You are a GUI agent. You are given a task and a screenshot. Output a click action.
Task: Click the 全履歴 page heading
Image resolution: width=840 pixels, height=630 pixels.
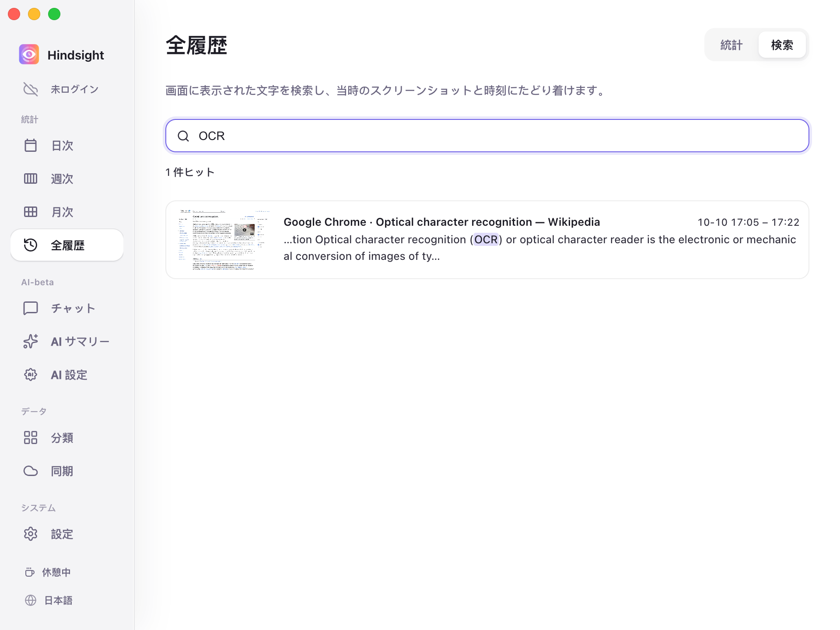(x=196, y=45)
